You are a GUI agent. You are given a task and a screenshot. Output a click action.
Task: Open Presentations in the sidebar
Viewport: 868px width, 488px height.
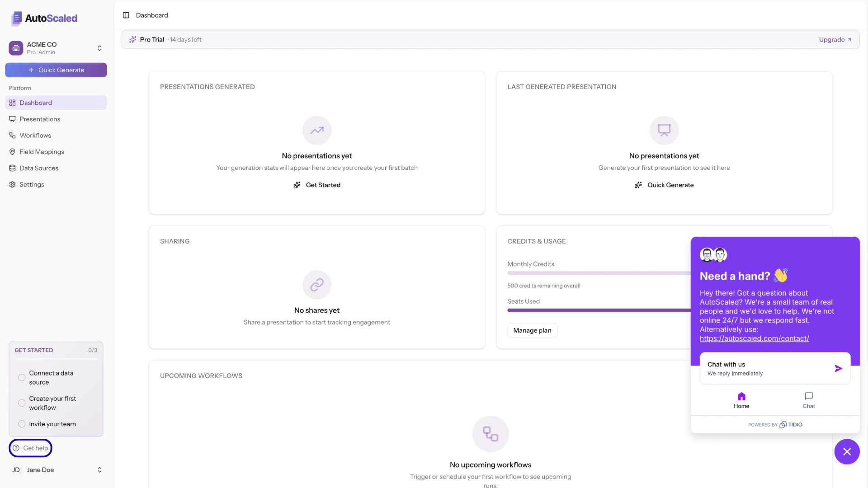pyautogui.click(x=40, y=119)
